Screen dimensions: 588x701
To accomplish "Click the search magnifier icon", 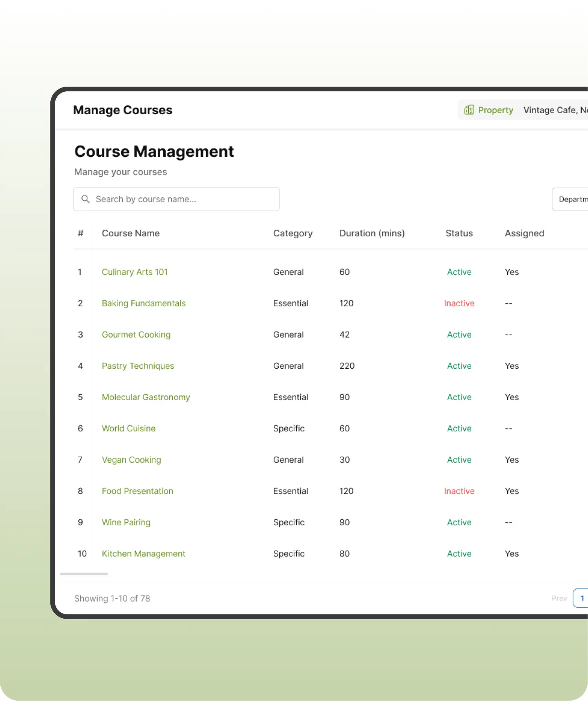I will 85,199.
